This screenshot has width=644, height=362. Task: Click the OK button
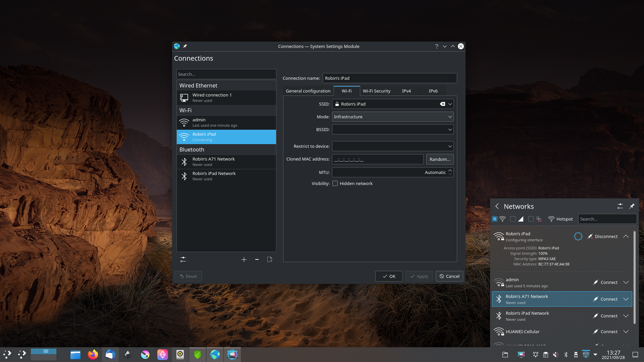389,276
